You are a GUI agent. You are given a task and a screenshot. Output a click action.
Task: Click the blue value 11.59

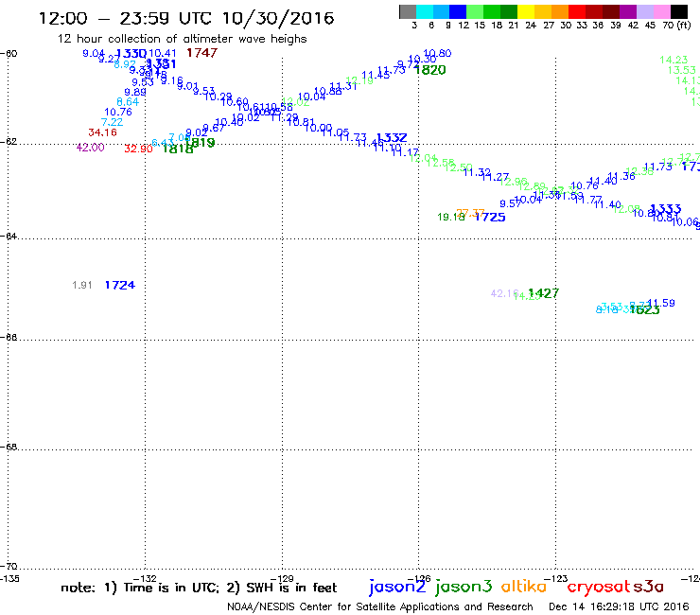point(661,303)
